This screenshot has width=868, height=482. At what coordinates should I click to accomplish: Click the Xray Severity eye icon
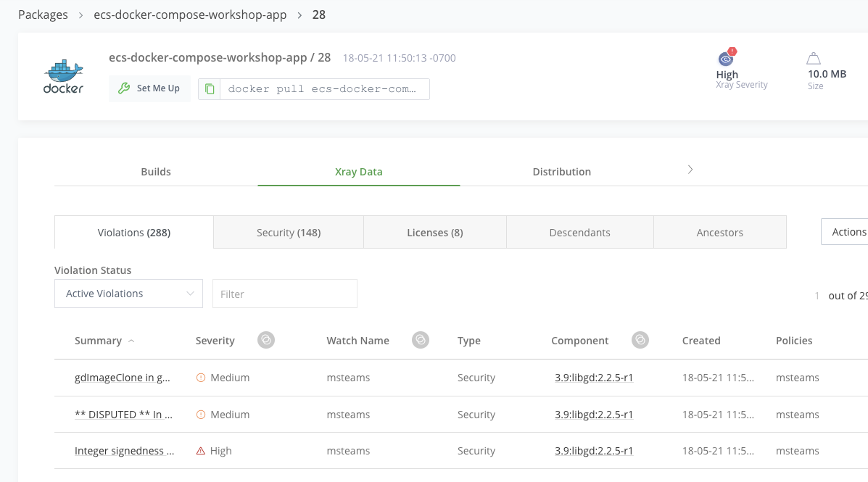(x=726, y=59)
